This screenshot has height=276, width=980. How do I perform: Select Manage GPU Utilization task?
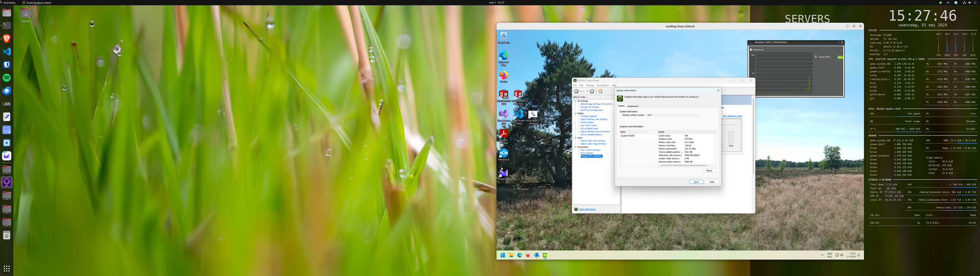591,156
